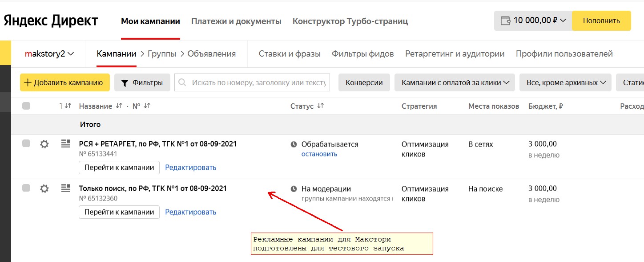Image resolution: width=644 pixels, height=262 pixels.
Task: Expand the makstory2 account dropdown
Action: [x=49, y=54]
